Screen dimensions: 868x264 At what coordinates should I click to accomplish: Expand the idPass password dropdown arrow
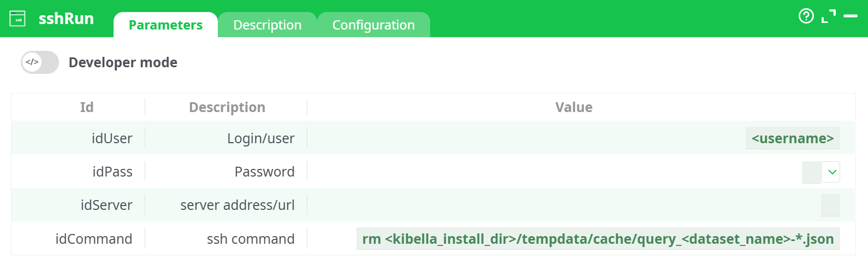pos(830,172)
